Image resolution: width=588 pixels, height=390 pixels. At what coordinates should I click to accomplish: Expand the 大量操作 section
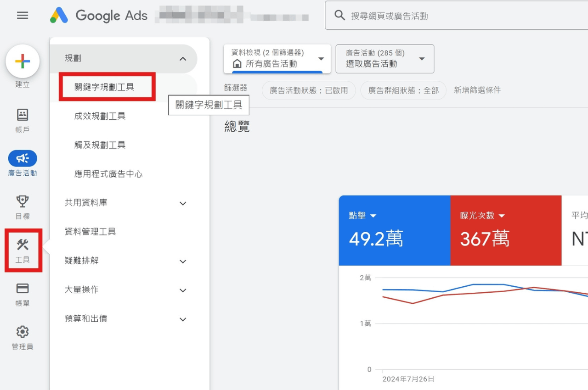tap(183, 290)
